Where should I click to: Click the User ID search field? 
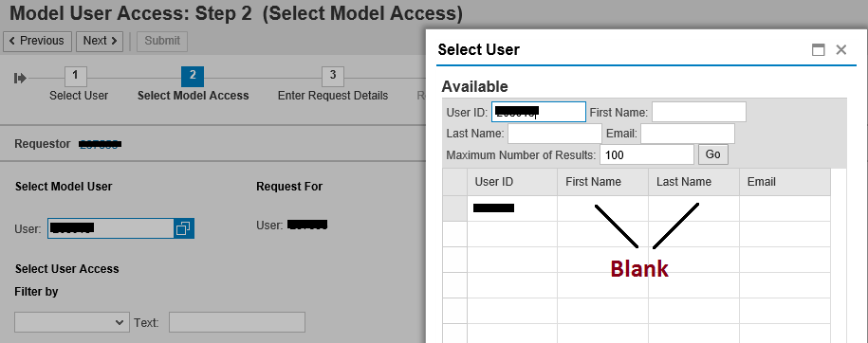(x=538, y=112)
